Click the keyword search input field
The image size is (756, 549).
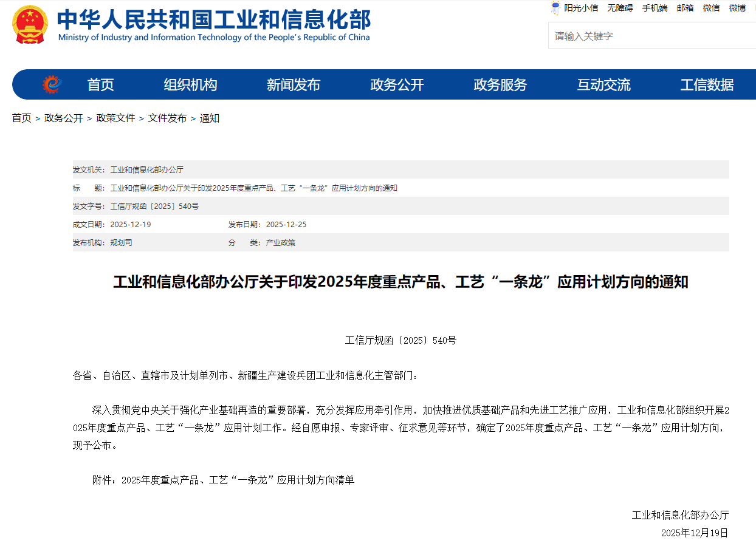650,36
